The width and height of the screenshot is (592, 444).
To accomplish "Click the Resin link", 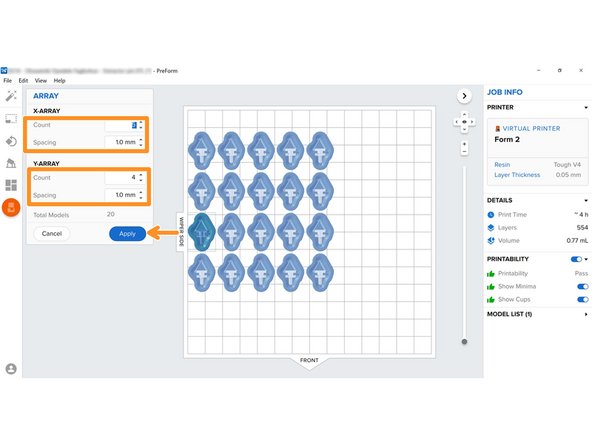I will 502,165.
